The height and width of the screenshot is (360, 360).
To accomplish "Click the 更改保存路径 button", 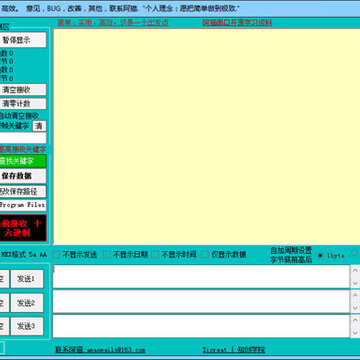I will click(22, 191).
